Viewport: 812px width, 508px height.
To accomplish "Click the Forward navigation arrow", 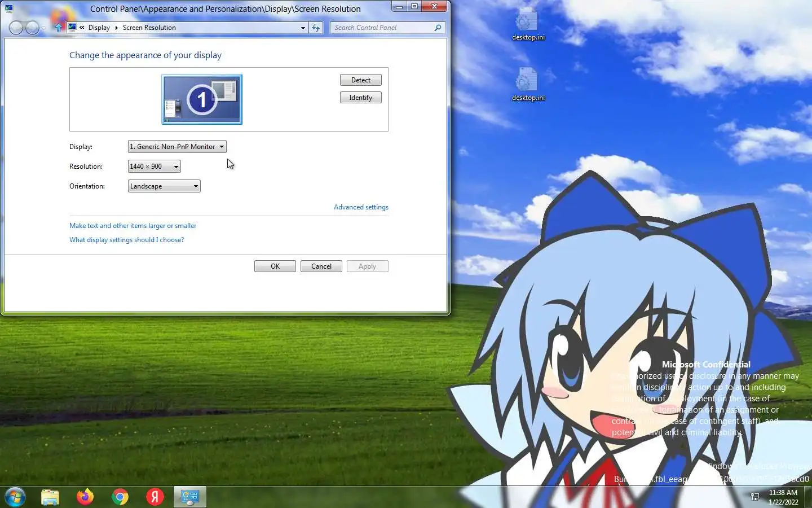I will pyautogui.click(x=33, y=28).
